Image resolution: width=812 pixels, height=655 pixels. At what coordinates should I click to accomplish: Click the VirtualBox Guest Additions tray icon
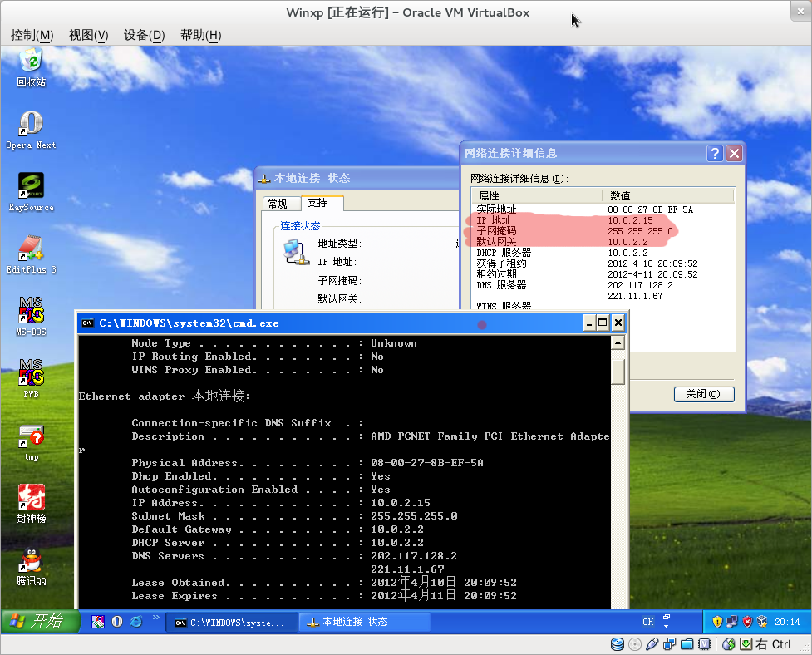[x=762, y=622]
